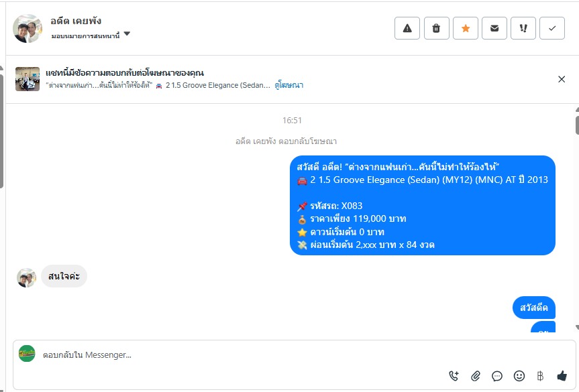Open the ดูโฆษณา view ad link
Image resolution: width=579 pixels, height=392 pixels.
pos(288,85)
